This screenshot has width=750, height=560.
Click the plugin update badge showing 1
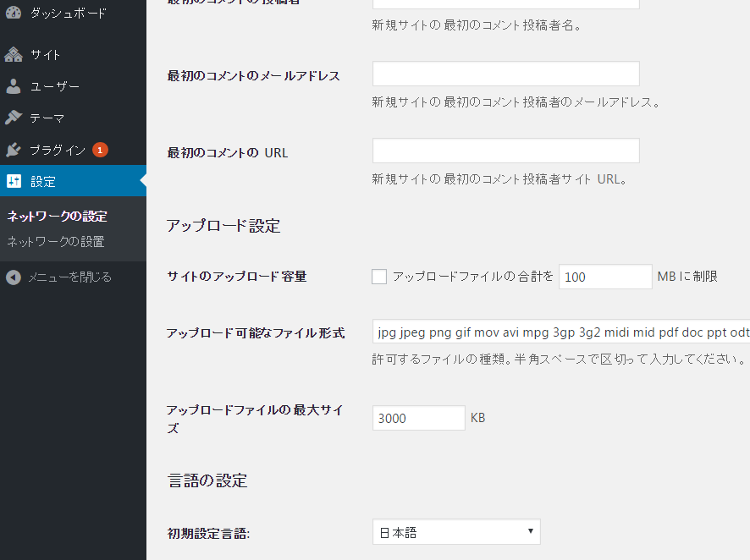pyautogui.click(x=100, y=150)
